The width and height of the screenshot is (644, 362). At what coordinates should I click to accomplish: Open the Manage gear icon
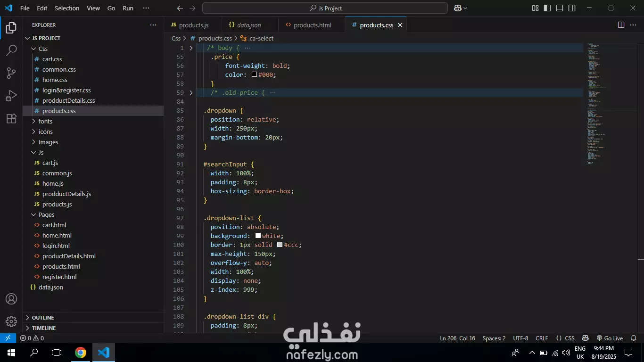pos(11,321)
